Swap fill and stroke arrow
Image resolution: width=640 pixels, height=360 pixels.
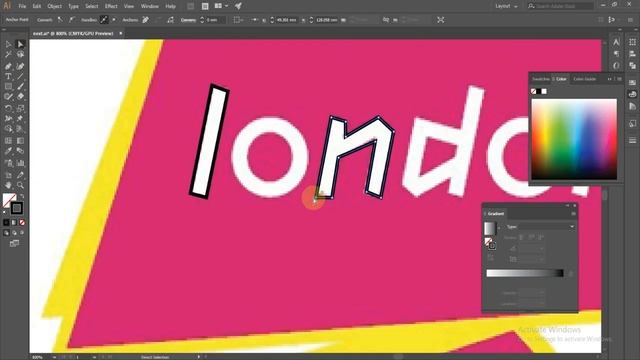22,196
